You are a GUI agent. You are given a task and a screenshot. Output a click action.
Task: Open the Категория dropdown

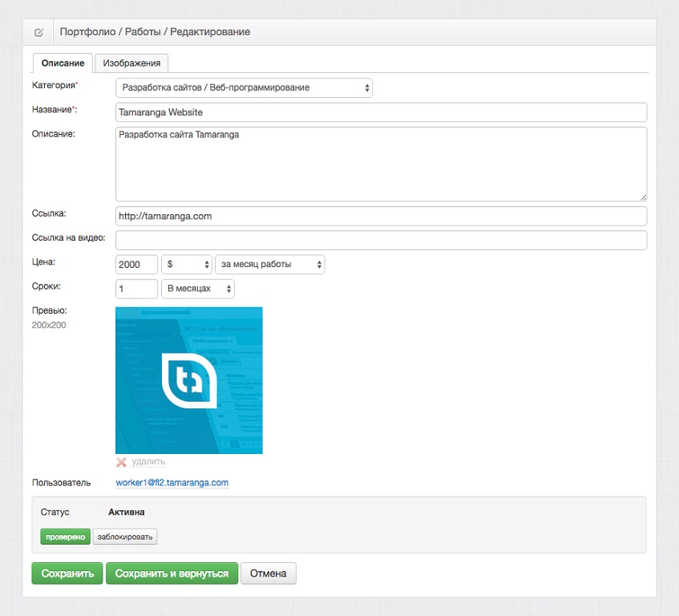tap(244, 88)
